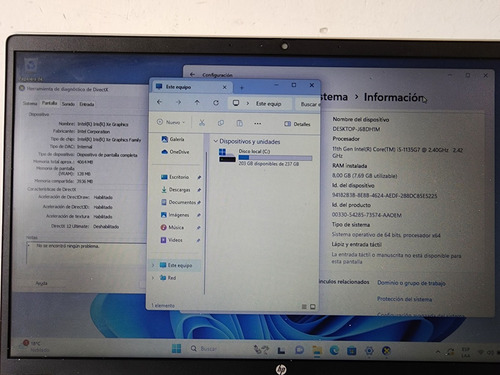Open Documentos in the sidebar
Viewport: 500px width, 375px height.
tap(178, 202)
